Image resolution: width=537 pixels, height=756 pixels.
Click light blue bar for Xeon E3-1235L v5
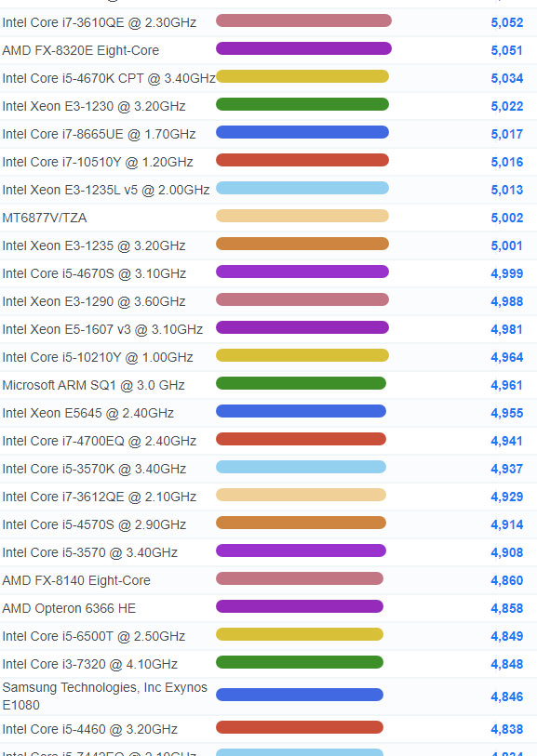[302, 189]
